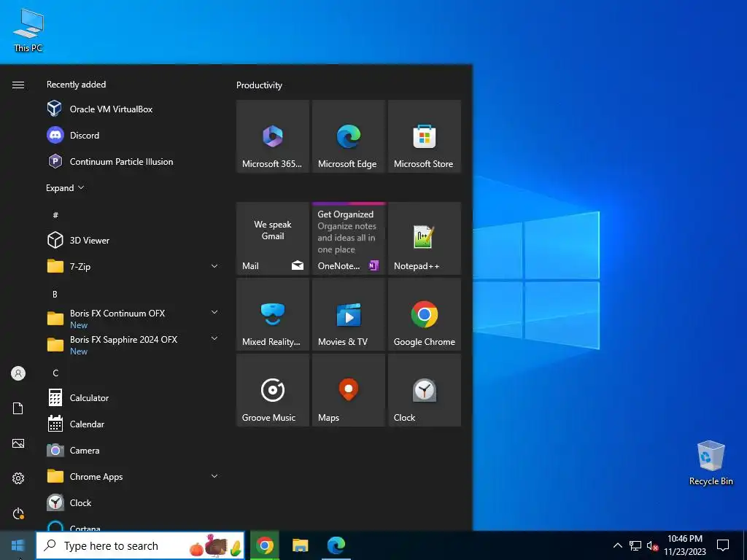747x560 pixels.
Task: Click the B letter header in app list
Action: (x=55, y=295)
